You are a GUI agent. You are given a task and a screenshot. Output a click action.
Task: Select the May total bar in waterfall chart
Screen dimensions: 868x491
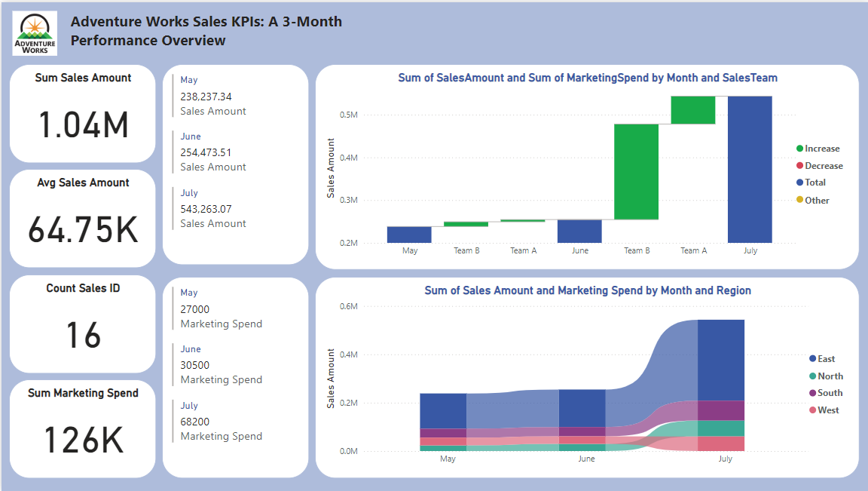(x=409, y=235)
